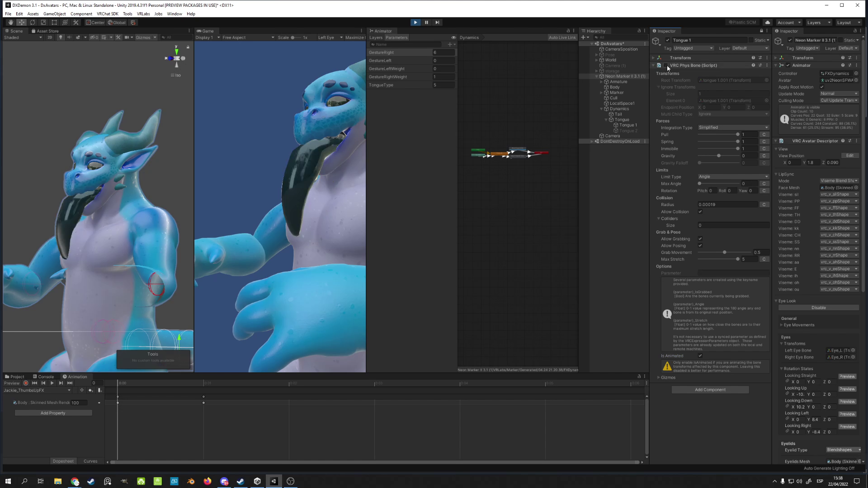
Task: Switch to the Project tab
Action: pos(14,377)
